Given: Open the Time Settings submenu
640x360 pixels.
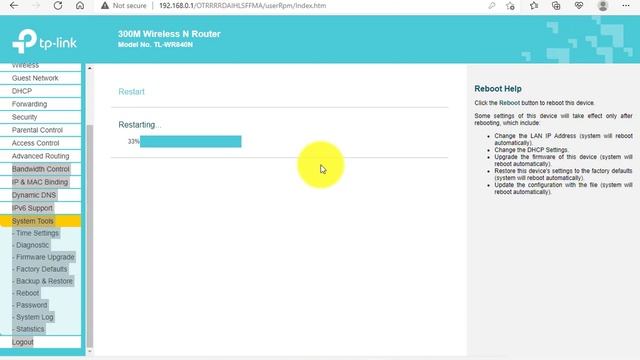Looking at the screenshot, I should click(37, 233).
